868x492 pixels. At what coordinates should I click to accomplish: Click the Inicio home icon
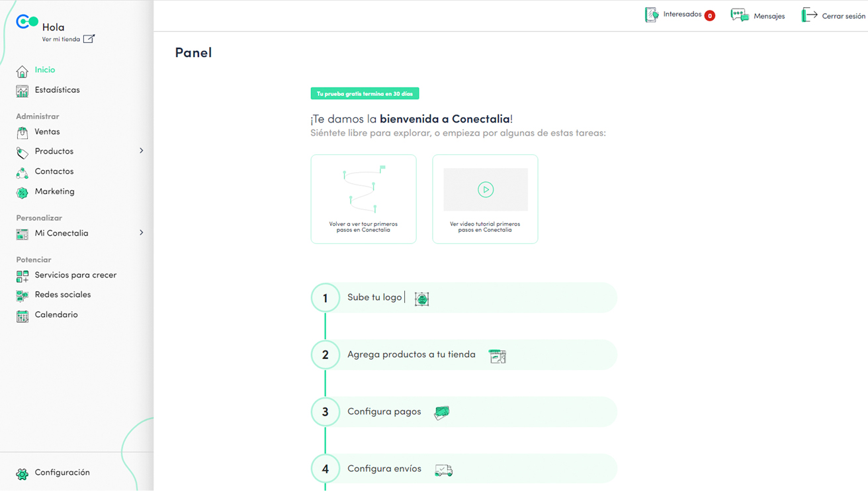coord(22,71)
